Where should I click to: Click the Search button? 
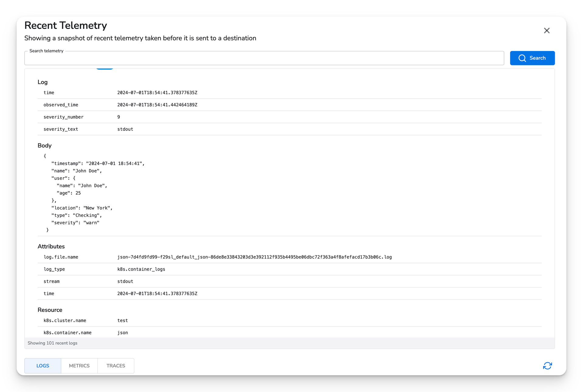coord(532,58)
